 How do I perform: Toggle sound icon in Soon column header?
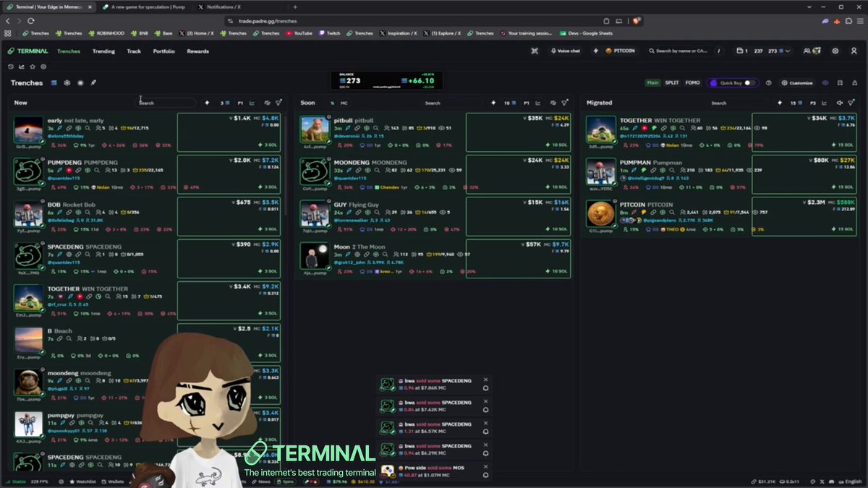pos(553,103)
